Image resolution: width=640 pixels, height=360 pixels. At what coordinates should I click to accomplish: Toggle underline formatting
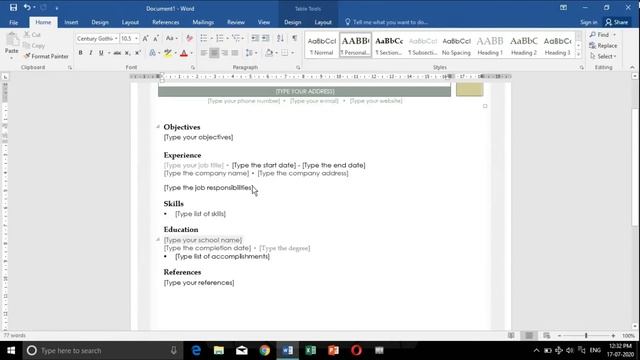click(x=101, y=53)
